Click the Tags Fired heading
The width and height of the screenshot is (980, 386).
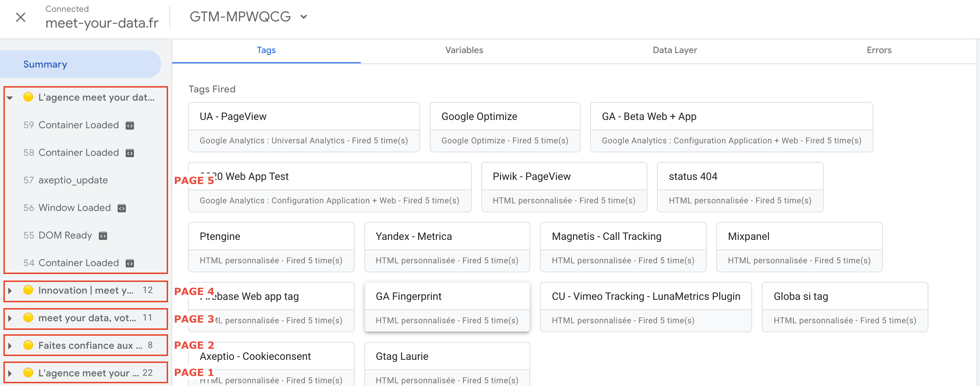tap(212, 89)
